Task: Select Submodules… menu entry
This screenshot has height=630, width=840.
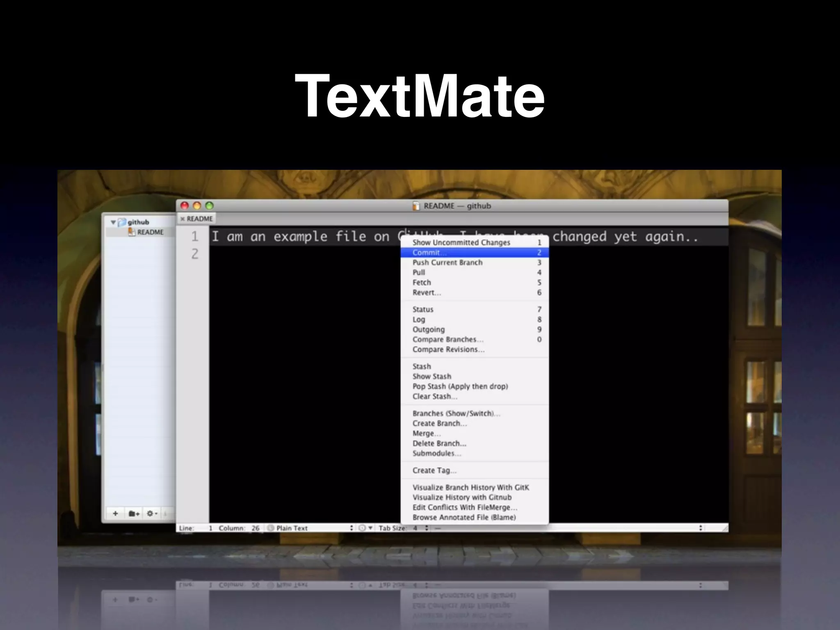Action: click(x=475, y=453)
